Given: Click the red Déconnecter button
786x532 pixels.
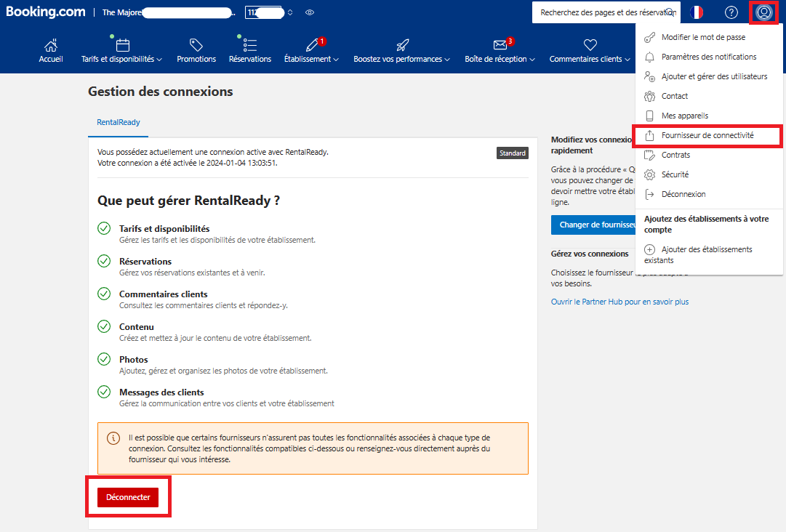Looking at the screenshot, I should pos(128,497).
